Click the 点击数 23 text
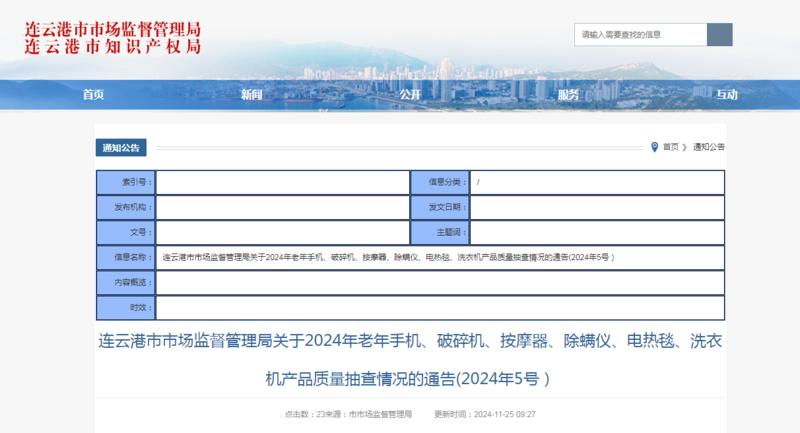 (x=305, y=414)
